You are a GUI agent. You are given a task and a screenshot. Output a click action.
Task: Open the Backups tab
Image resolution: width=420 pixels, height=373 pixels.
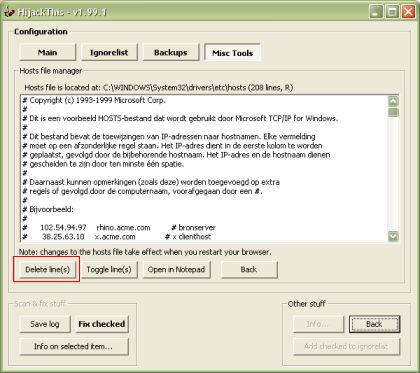(171, 52)
